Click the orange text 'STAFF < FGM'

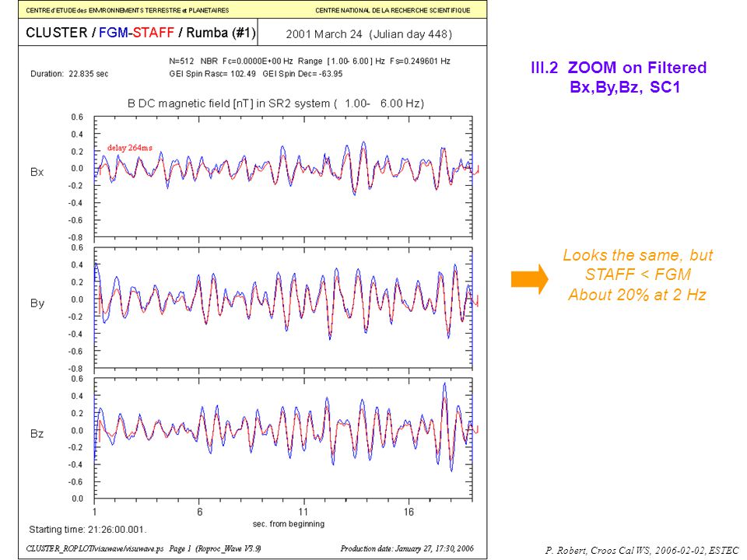[x=637, y=275]
